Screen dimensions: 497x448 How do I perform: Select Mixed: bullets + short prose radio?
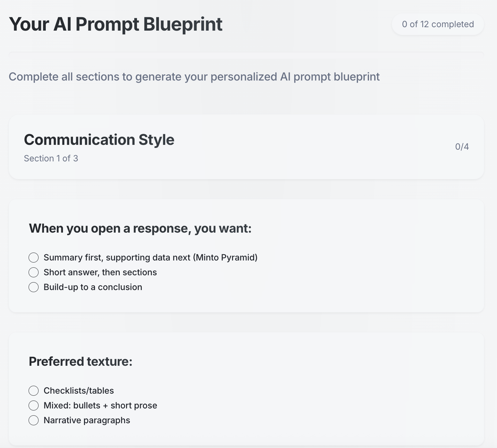point(33,405)
